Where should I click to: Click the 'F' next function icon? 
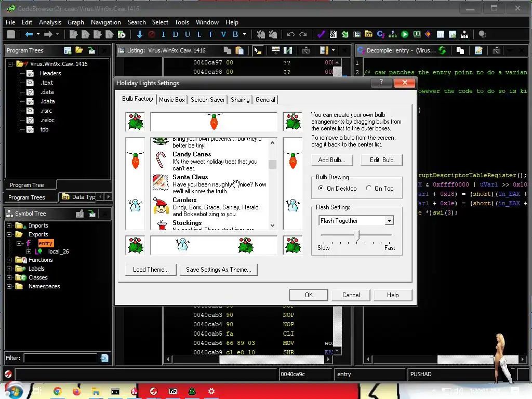point(211,34)
